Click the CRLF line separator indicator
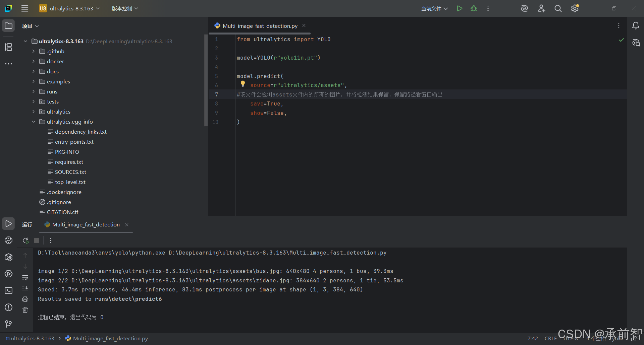The height and width of the screenshot is (345, 644). click(550, 338)
